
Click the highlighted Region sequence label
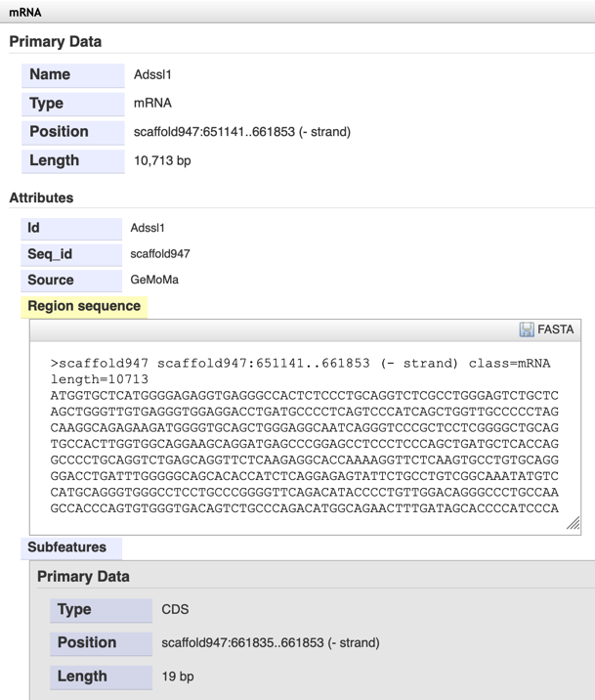point(84,306)
